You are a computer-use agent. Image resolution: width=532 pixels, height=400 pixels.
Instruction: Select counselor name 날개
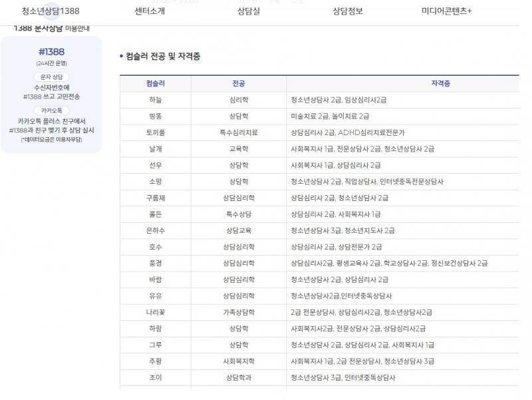(x=156, y=148)
